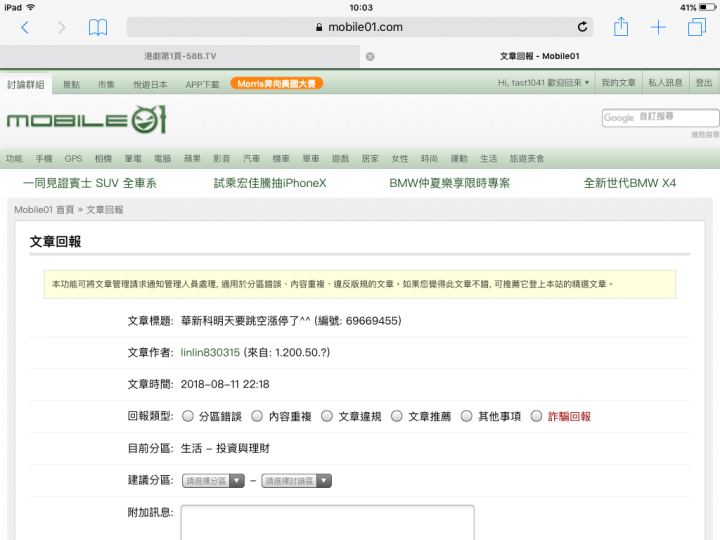Open author linlin830315 profile

210,353
